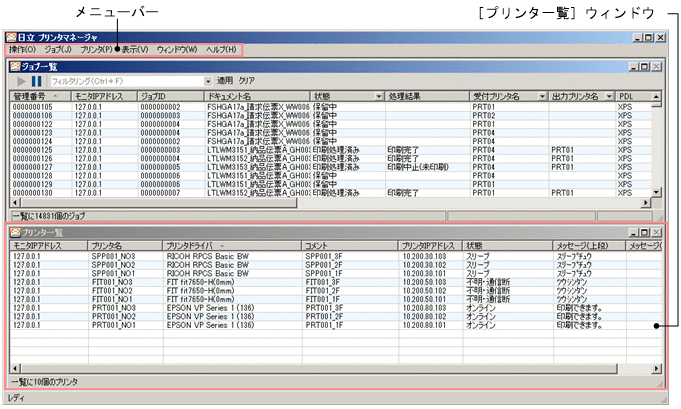Click the プリンタ一覧 window title icon
681x409 pixels.
click(16, 232)
